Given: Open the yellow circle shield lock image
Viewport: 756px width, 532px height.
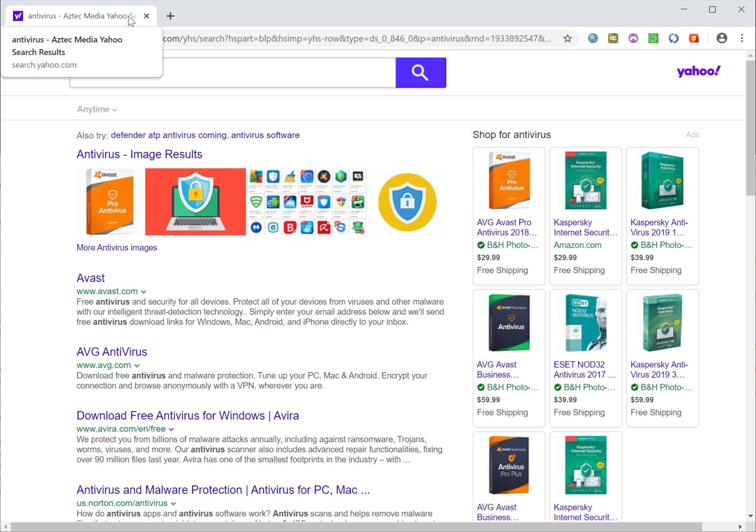Looking at the screenshot, I should click(407, 202).
